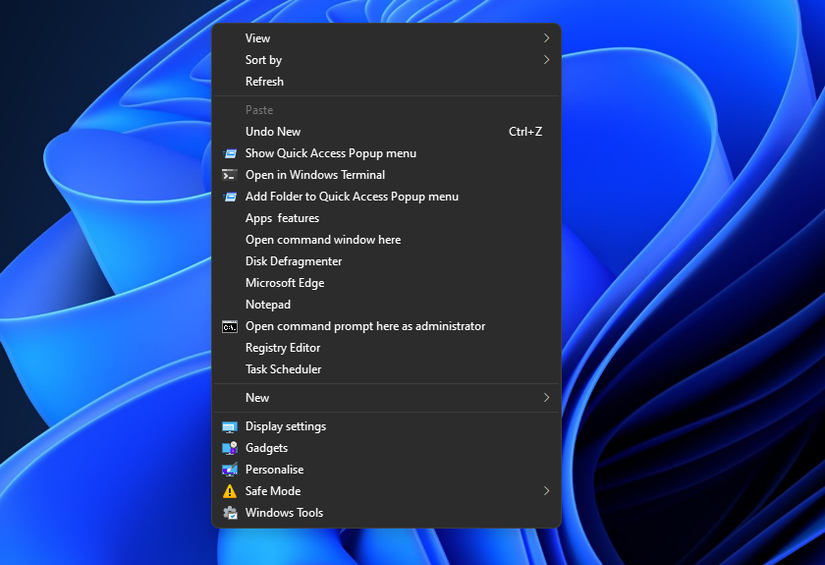The height and width of the screenshot is (565, 825).
Task: Click the Quick Access Popup menu icon
Action: tap(230, 154)
